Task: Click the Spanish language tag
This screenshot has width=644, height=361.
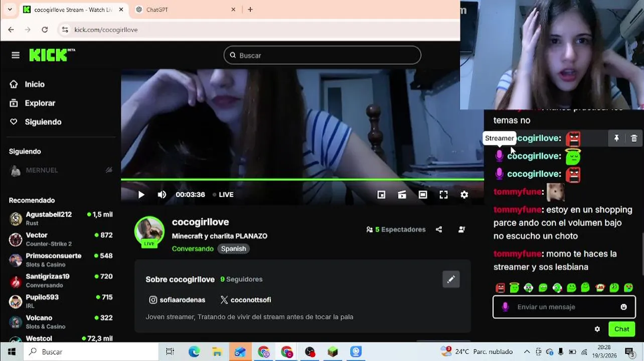Action: pyautogui.click(x=233, y=249)
